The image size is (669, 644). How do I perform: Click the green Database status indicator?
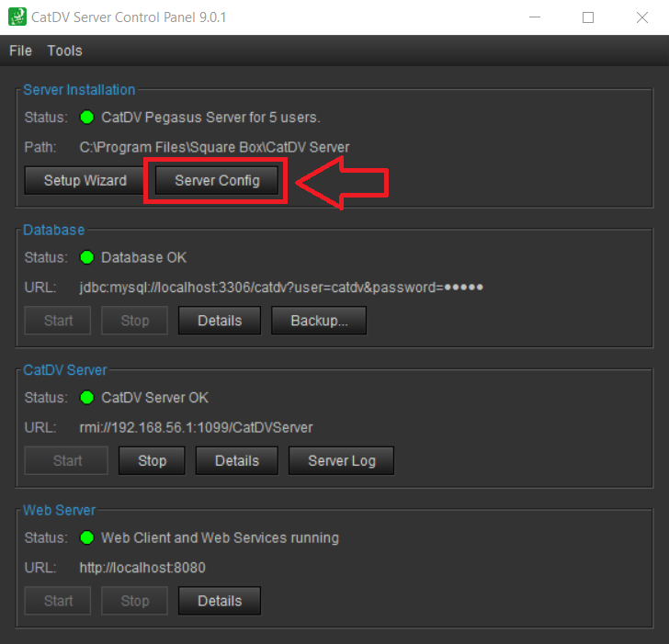[87, 257]
